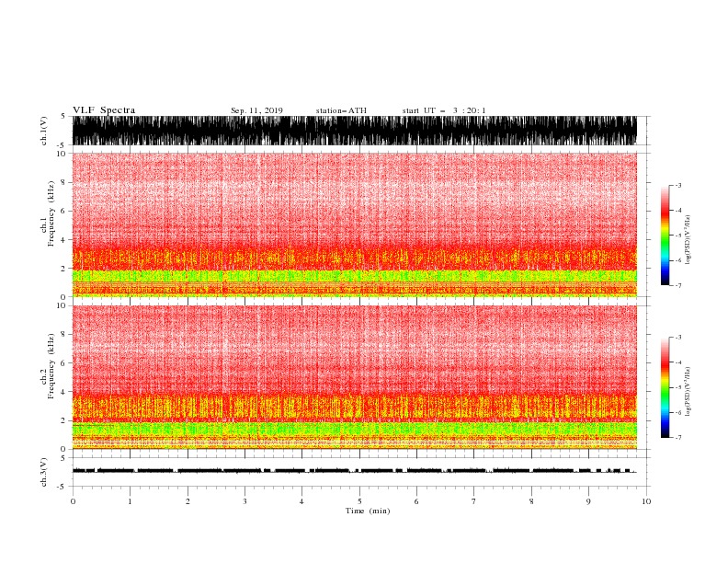Click the "4" kHz tick of ch.2 spectrogram
Screen dimensions: 728x563
click(64, 392)
